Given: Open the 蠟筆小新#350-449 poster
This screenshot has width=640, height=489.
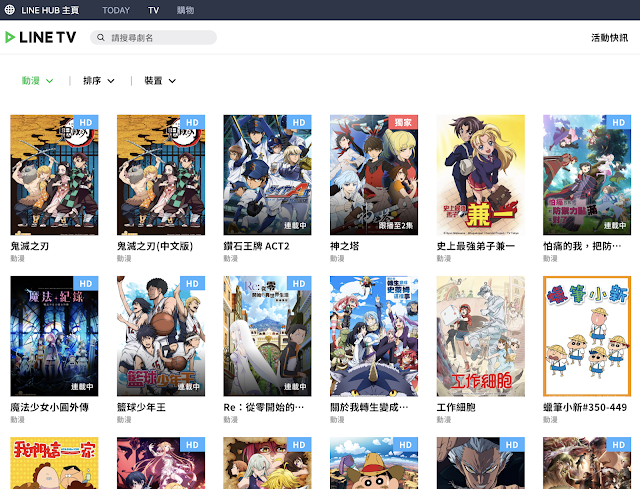Looking at the screenshot, I should (587, 336).
